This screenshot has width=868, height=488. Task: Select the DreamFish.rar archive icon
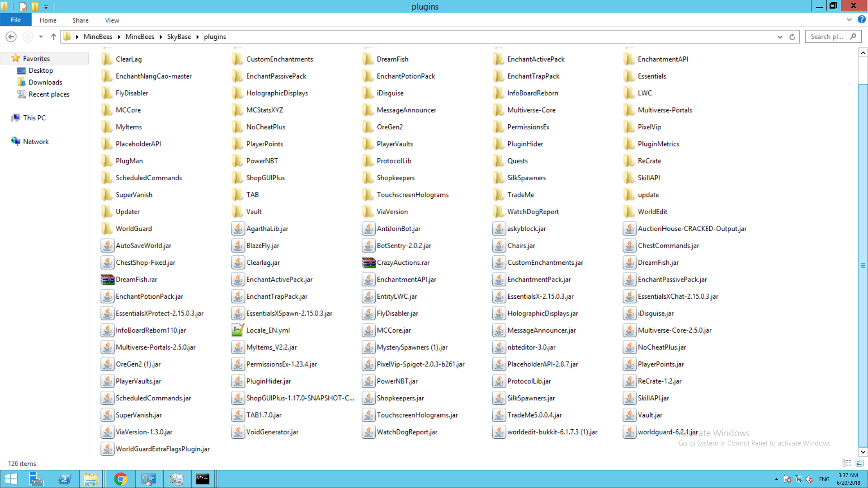pyautogui.click(x=107, y=280)
